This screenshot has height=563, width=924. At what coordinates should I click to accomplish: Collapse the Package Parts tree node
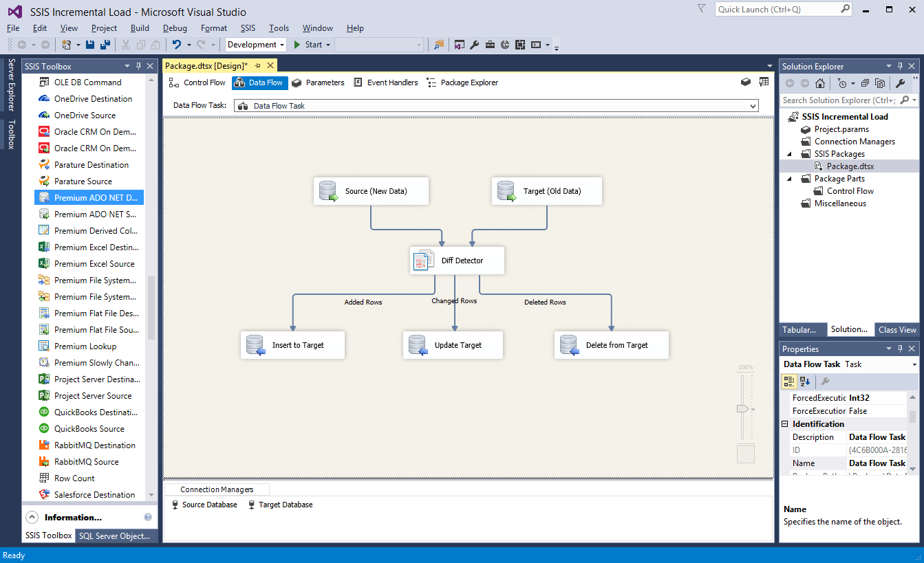(788, 179)
